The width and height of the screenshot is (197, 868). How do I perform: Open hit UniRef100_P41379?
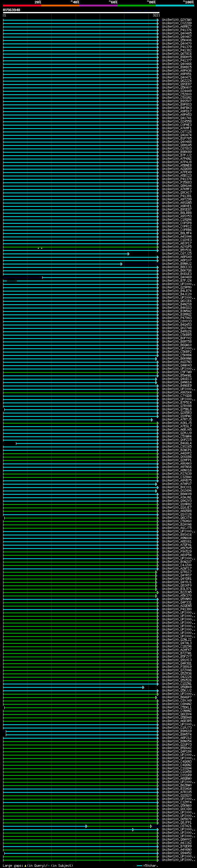click(177, 47)
